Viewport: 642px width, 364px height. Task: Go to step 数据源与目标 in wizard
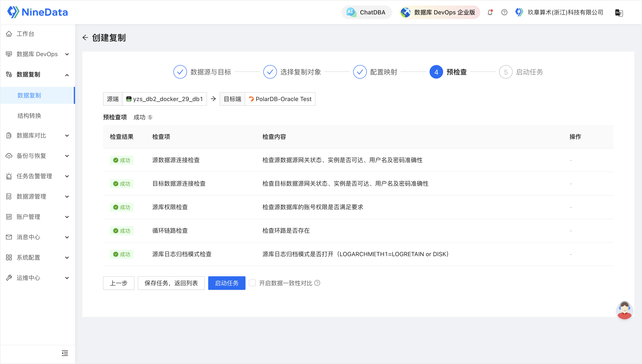click(x=202, y=72)
